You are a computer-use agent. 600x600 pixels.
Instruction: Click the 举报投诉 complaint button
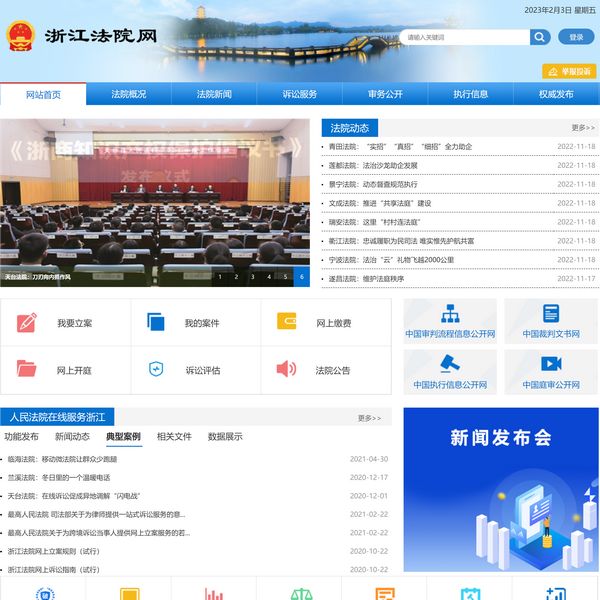coord(569,71)
